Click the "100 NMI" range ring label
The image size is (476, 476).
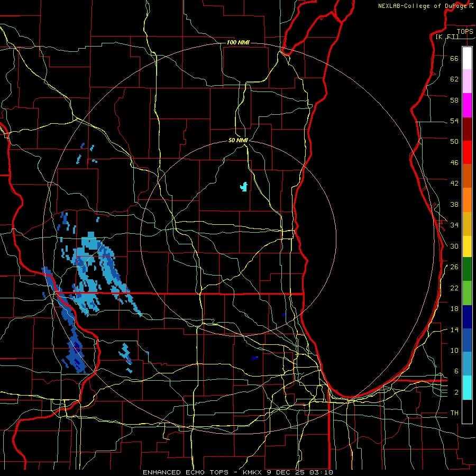[x=238, y=42]
